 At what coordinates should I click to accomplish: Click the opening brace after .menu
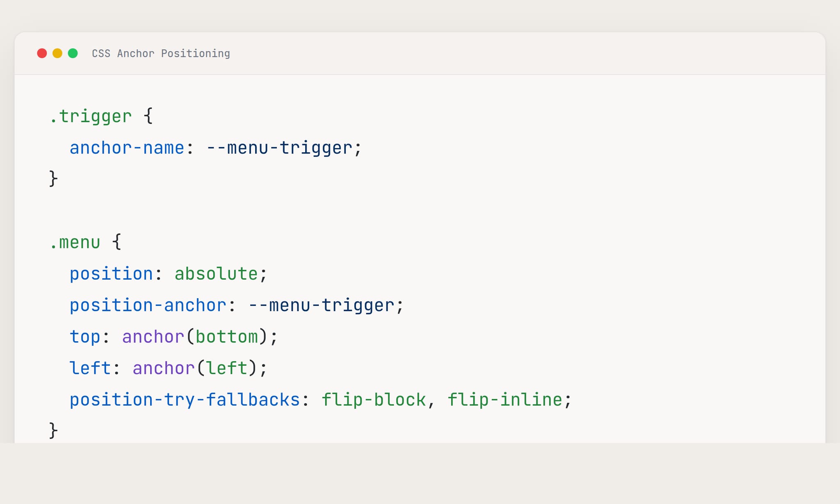click(x=117, y=242)
